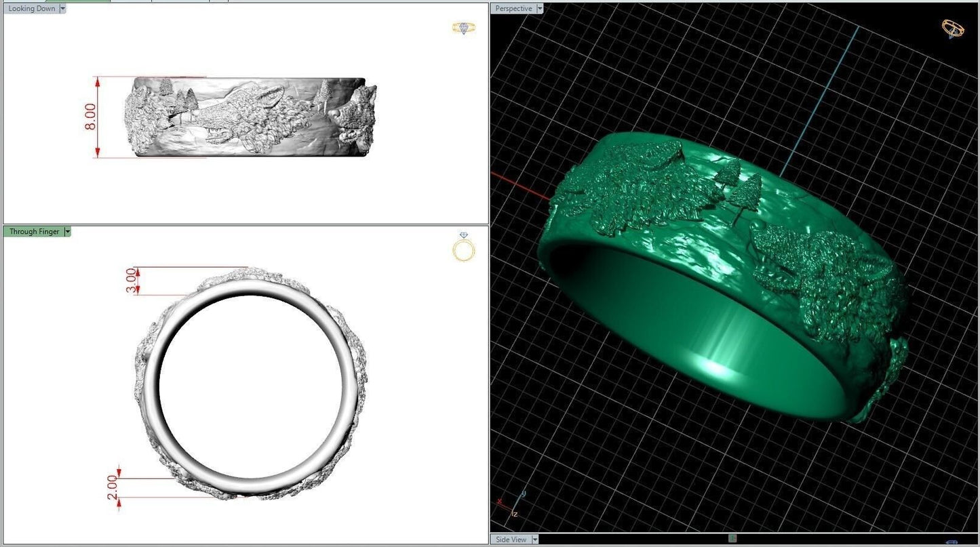
Task: Click the XYZ axis indicator in Perspective view
Action: point(513,504)
